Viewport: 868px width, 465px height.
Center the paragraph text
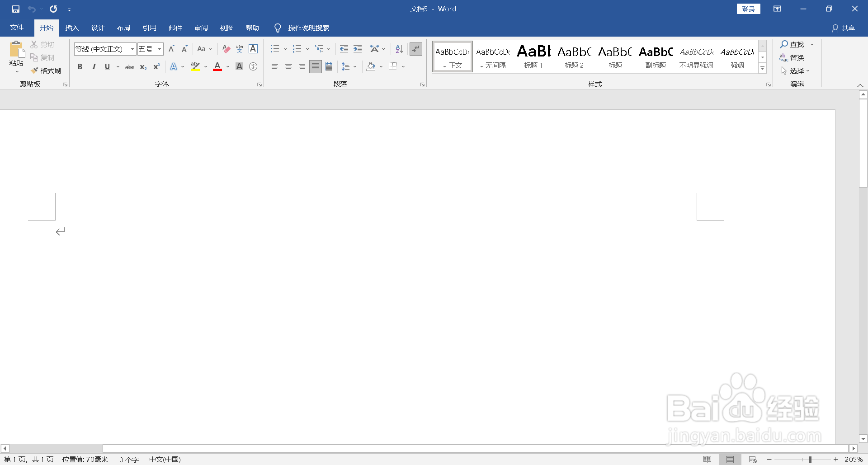pos(288,66)
